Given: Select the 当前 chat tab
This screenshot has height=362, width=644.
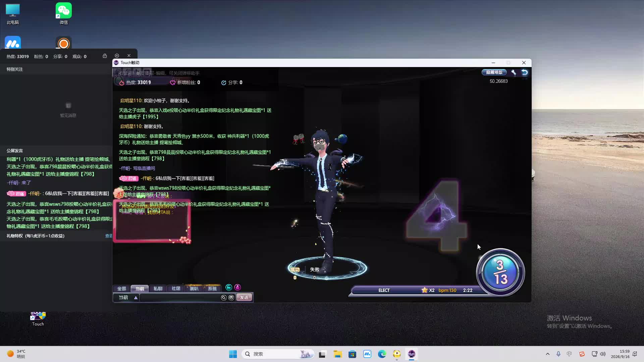Looking at the screenshot, I should (x=140, y=289).
